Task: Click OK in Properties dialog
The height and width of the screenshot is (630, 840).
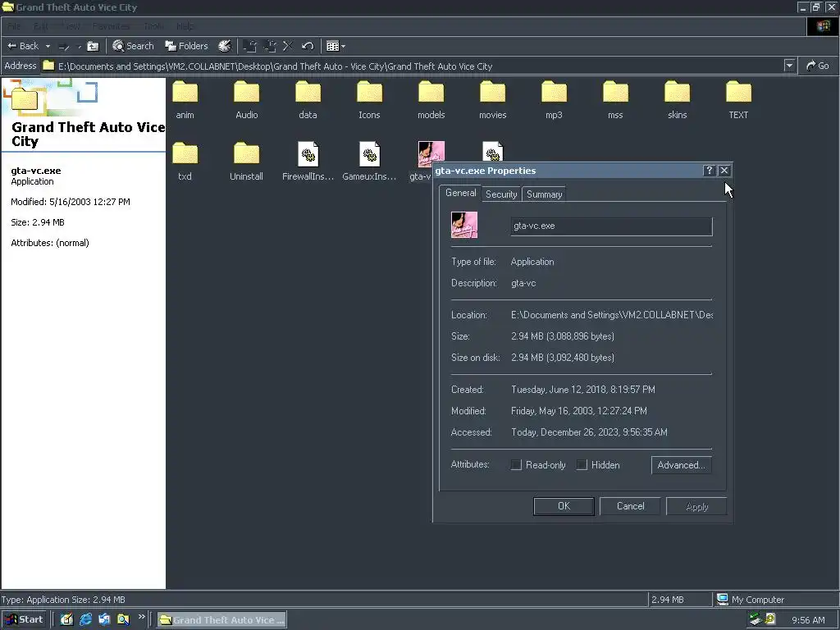Action: 564,506
